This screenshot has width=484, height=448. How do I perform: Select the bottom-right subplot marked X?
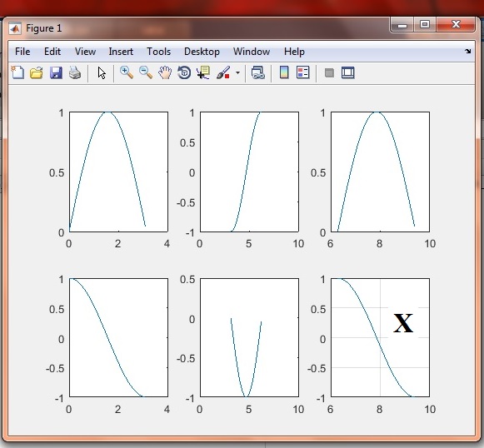[x=380, y=337]
